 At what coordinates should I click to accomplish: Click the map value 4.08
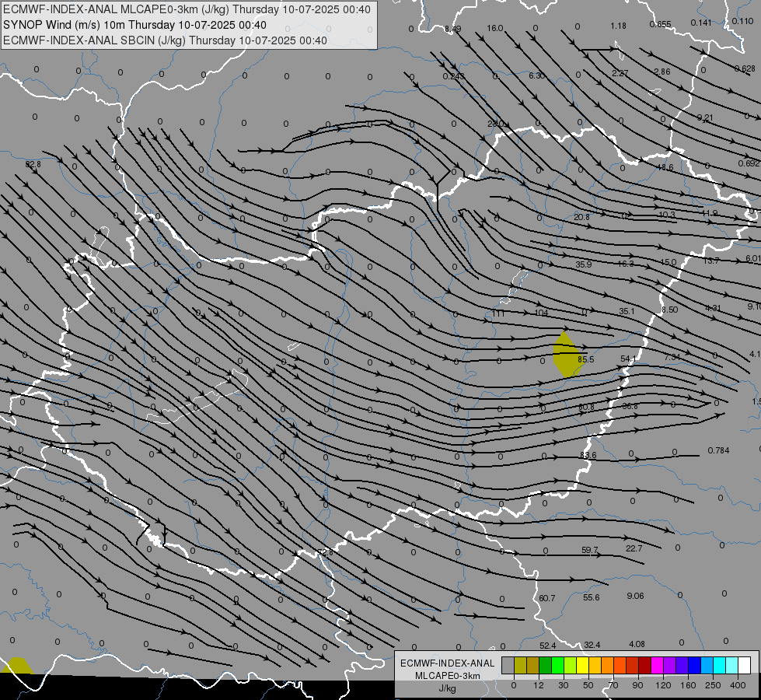[637, 644]
